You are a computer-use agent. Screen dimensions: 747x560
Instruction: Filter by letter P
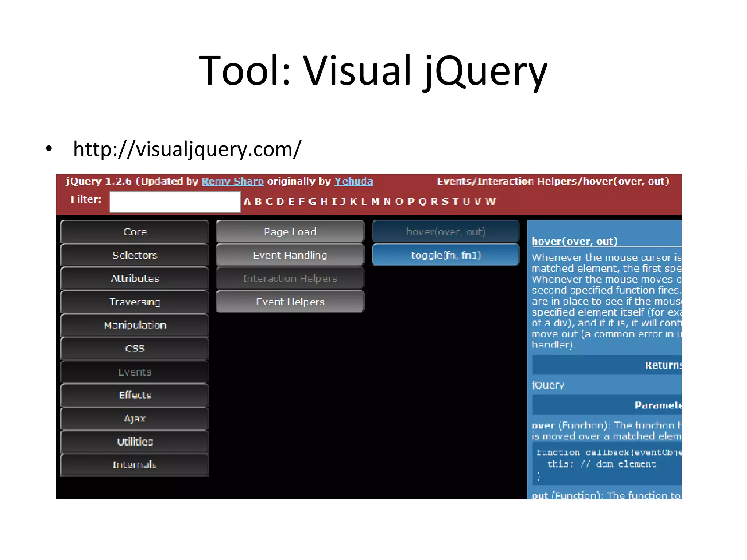(x=411, y=202)
